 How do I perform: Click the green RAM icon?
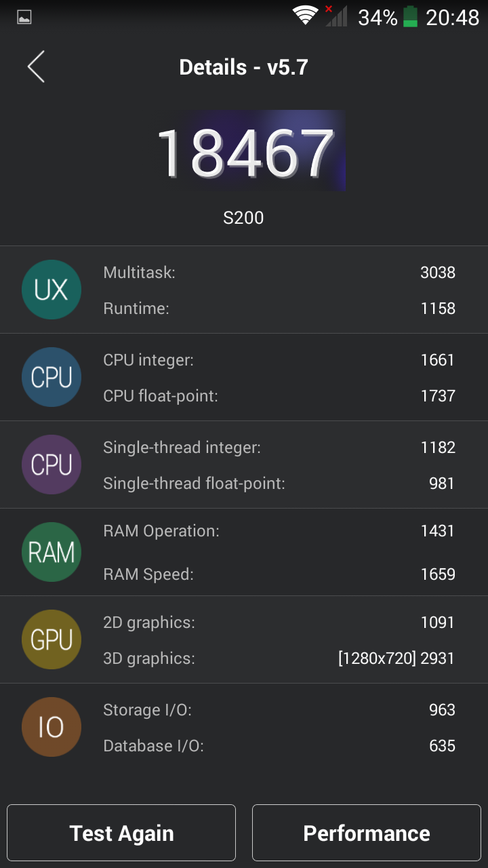[52, 552]
